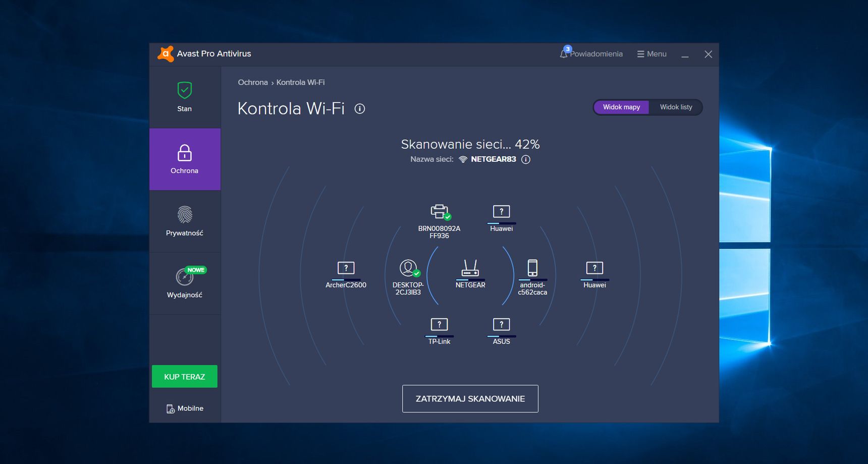Open the hamburger Menu
Screen dimensions: 868x464
coord(652,54)
